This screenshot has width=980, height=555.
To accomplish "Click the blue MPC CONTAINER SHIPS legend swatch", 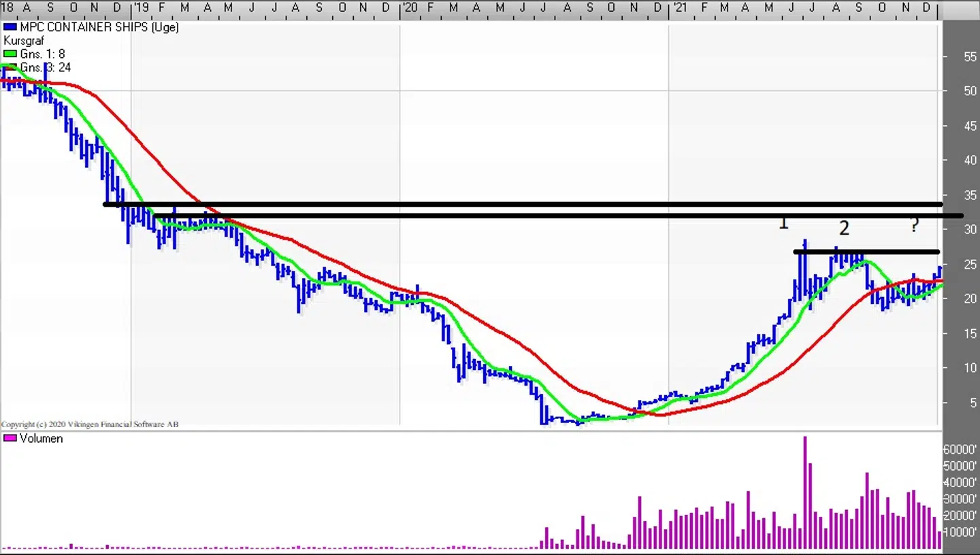I will pyautogui.click(x=10, y=28).
